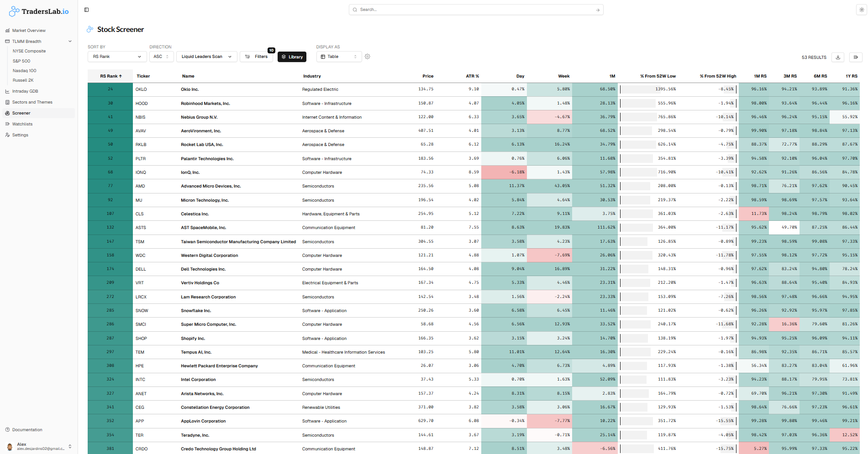Viewport: 868px width, 454px height.
Task: Open AMD ticker link
Action: pos(140,186)
